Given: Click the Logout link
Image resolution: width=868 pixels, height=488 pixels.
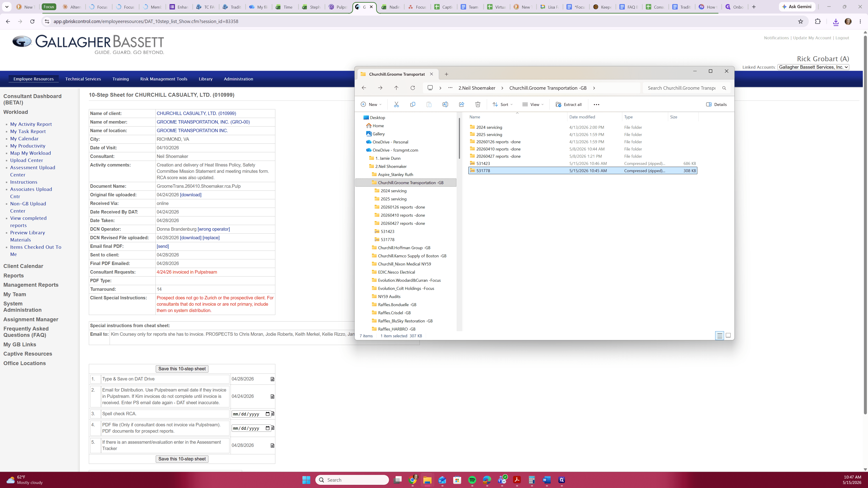Looking at the screenshot, I should 842,38.
